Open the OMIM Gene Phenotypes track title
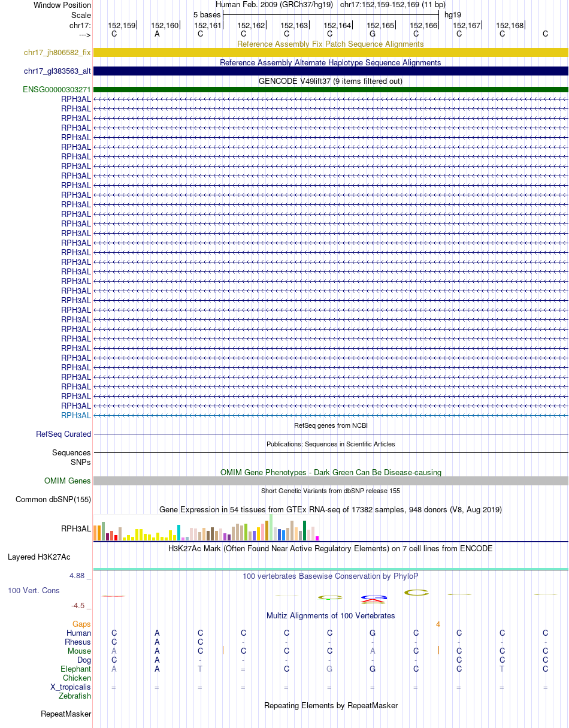The height and width of the screenshot is (728, 569). pyautogui.click(x=331, y=472)
